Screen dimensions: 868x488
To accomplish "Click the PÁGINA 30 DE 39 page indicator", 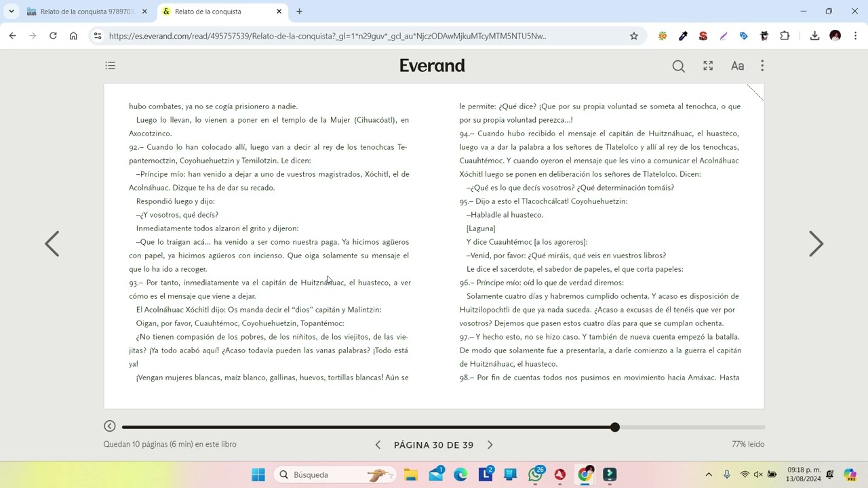I will [x=434, y=445].
